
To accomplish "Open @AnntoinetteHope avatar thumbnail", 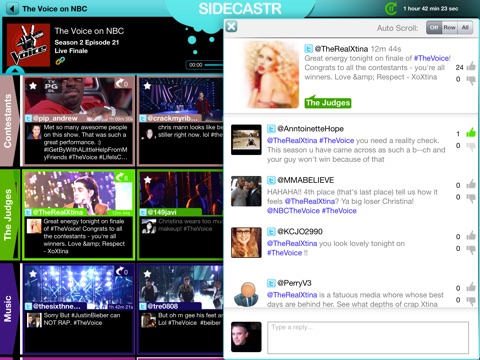I will point(246,140).
